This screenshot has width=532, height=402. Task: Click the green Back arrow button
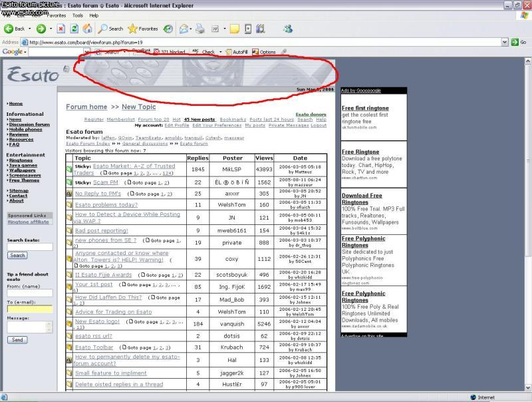[9, 29]
